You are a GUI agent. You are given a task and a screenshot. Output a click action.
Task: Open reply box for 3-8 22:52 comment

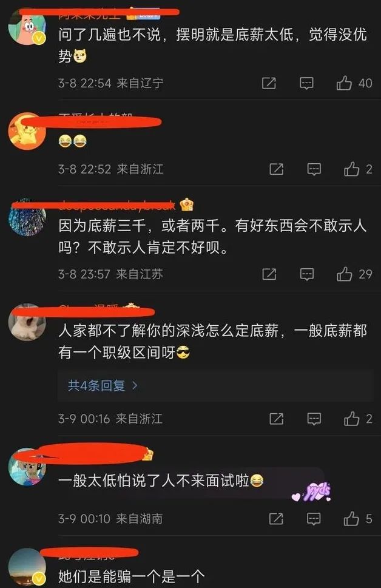tap(314, 169)
